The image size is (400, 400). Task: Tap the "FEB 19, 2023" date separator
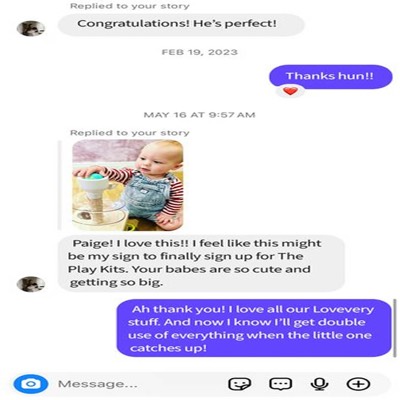click(200, 52)
